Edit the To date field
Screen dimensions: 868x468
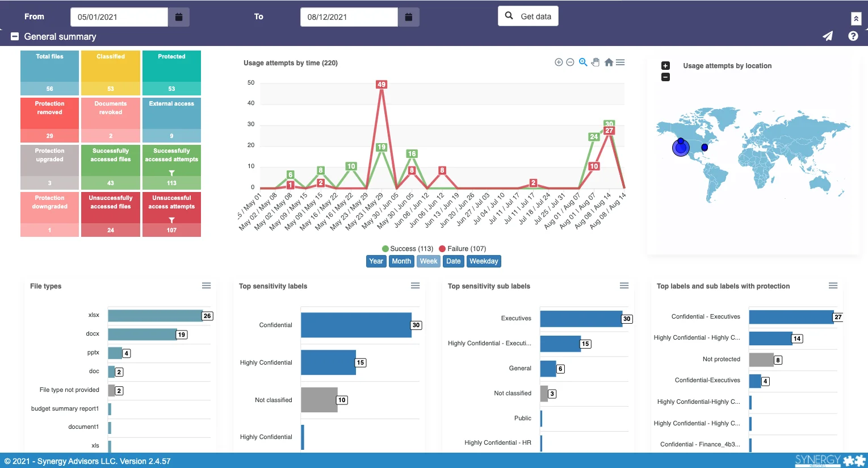tap(349, 17)
